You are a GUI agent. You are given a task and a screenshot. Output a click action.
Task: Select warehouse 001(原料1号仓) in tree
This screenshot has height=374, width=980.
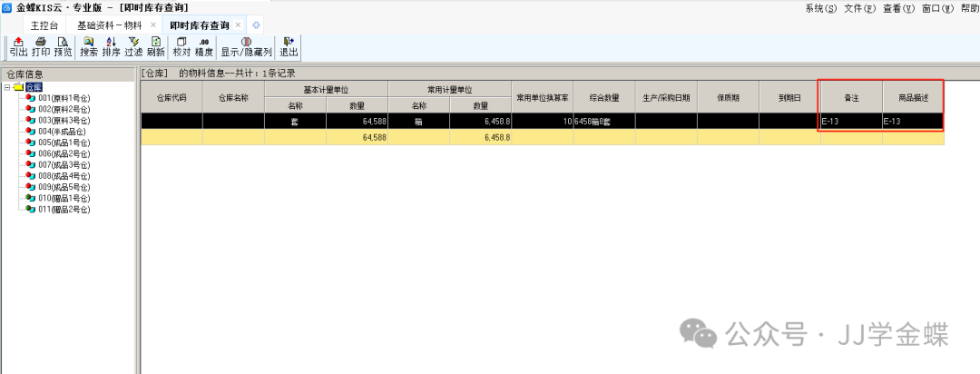pos(64,98)
